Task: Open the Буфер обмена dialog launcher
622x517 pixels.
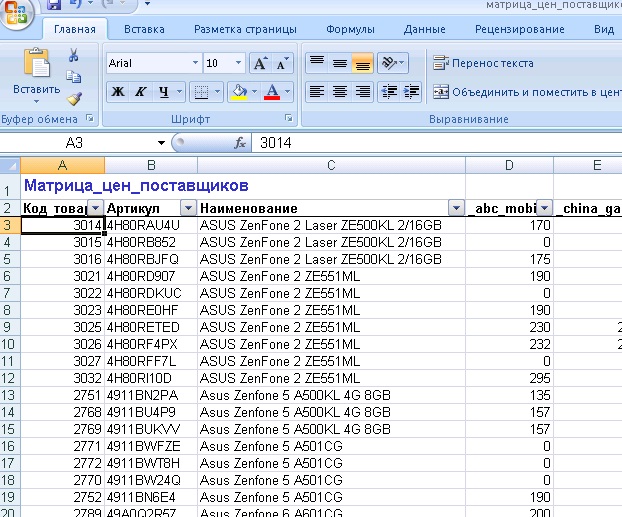Action: 90,118
